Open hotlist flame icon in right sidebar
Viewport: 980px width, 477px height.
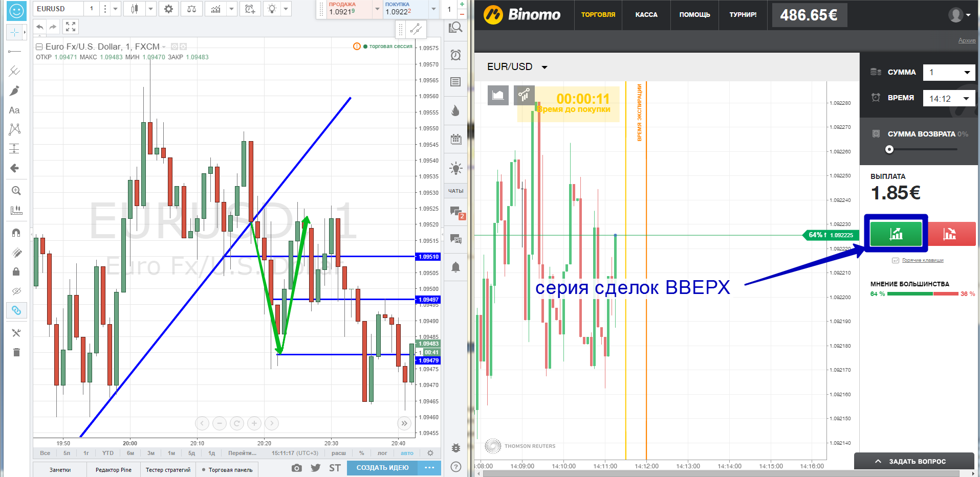click(x=455, y=110)
